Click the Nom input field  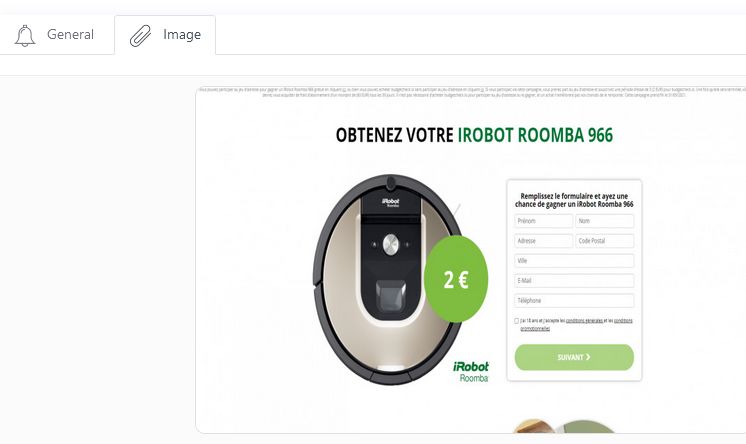604,221
